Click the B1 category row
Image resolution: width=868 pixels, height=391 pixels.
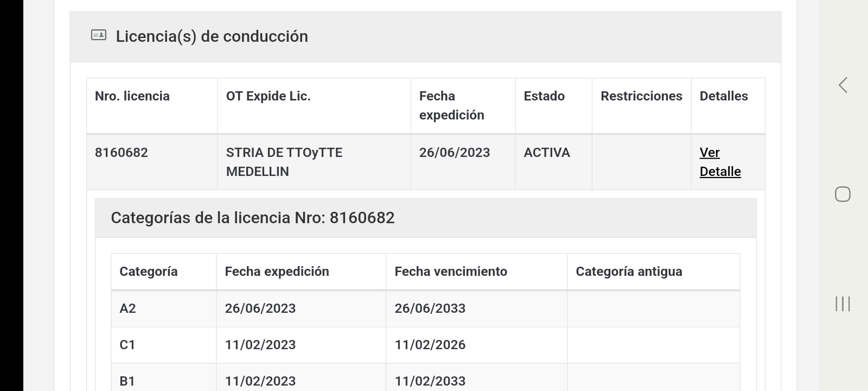pyautogui.click(x=127, y=381)
